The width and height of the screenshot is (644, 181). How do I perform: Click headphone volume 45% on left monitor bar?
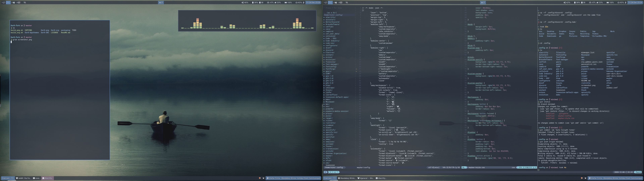[299, 3]
